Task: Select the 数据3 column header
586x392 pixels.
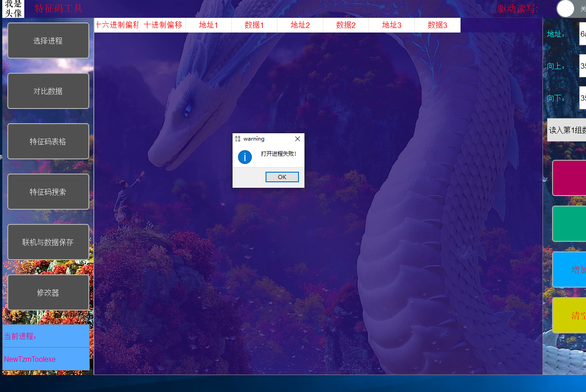Action: (437, 25)
